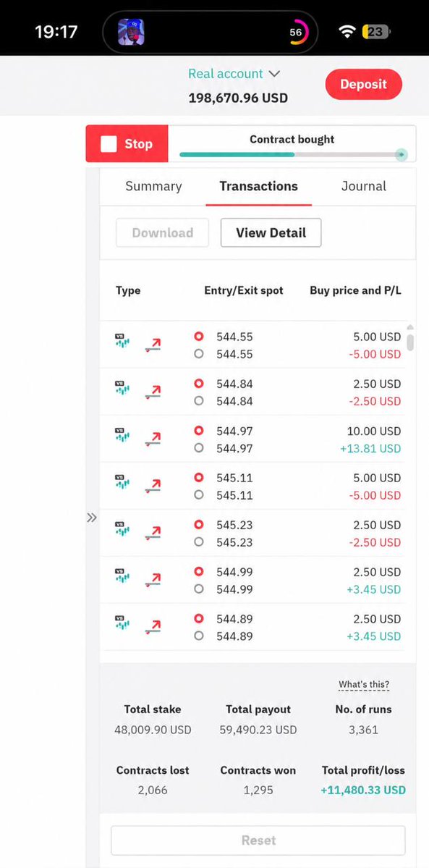The width and height of the screenshot is (429, 868).
Task: Click the gray exit spot marker for 544.89
Action: point(199,636)
